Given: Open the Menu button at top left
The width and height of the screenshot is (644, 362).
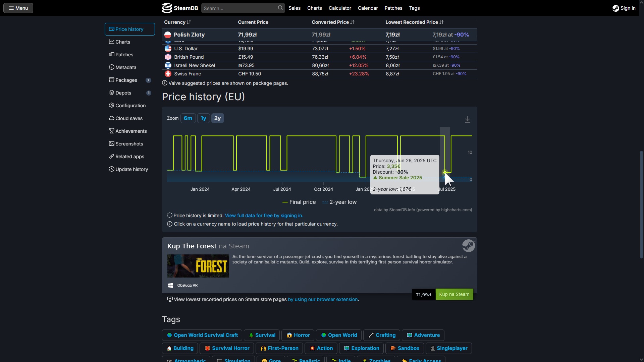Looking at the screenshot, I should pos(18,8).
